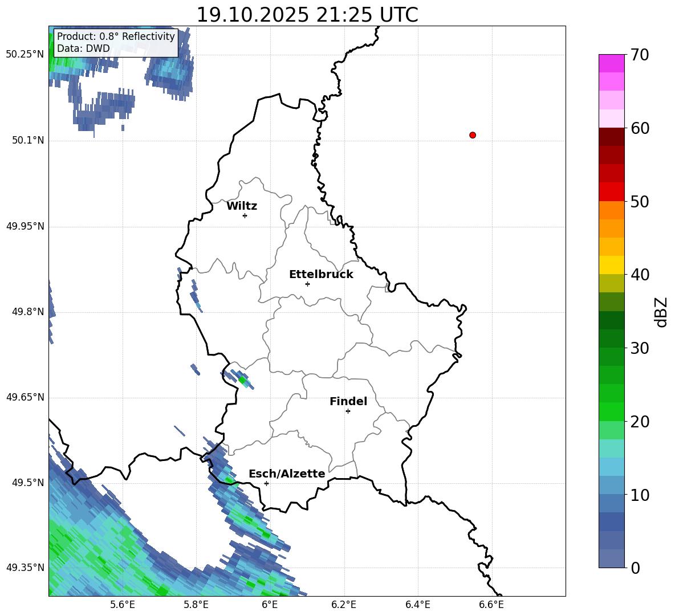Select the Ettelbruck station cross marker
Screen dimensions: 675x616
[x=307, y=284]
